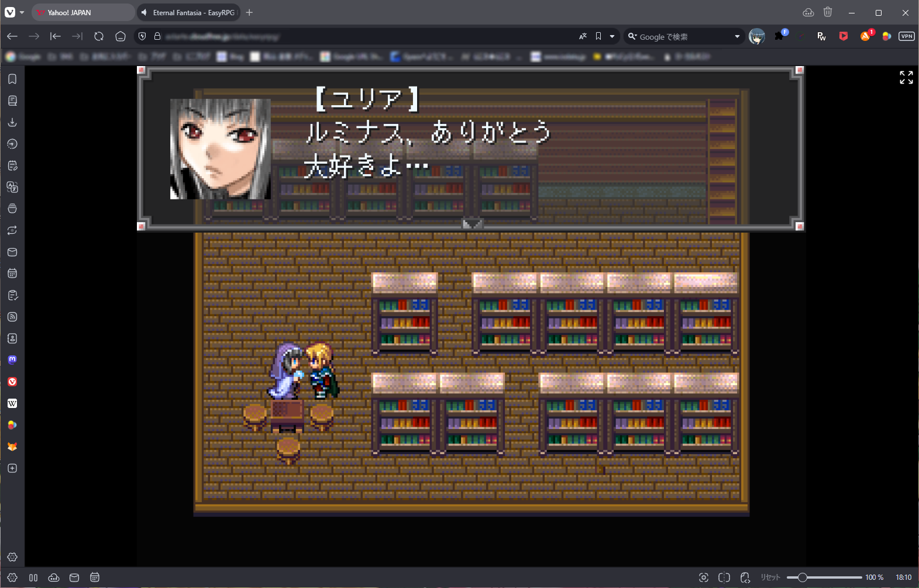Reset page zoom with リセット button
The height and width of the screenshot is (588, 919).
[770, 577]
